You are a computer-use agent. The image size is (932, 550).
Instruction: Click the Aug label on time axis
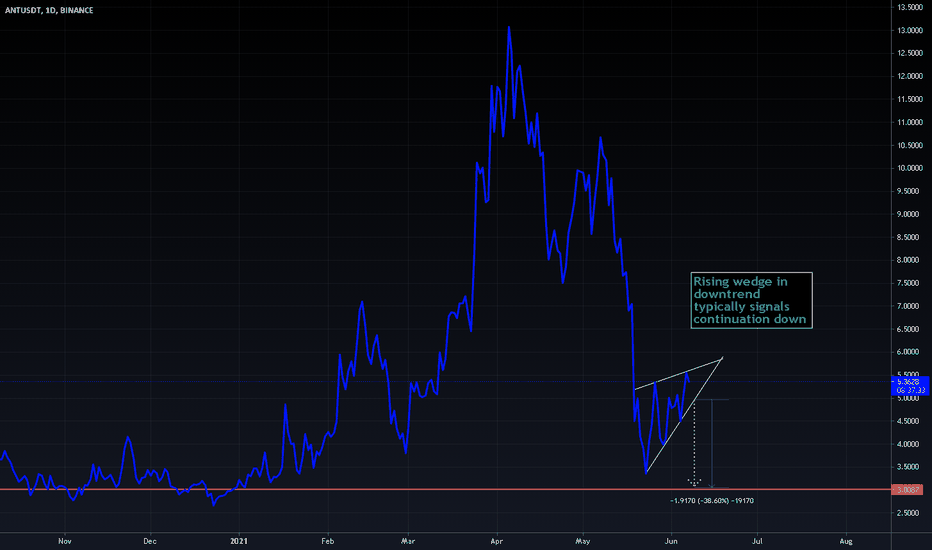[x=846, y=541]
